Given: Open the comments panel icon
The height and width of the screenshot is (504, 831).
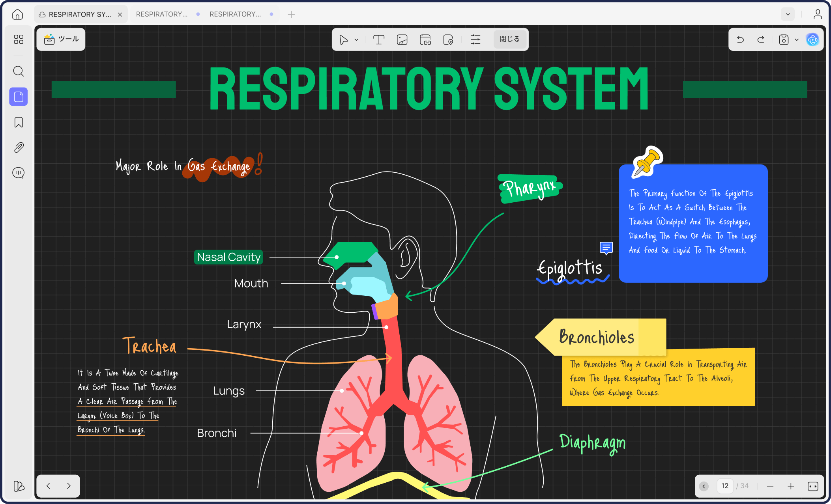Looking at the screenshot, I should pos(19,173).
